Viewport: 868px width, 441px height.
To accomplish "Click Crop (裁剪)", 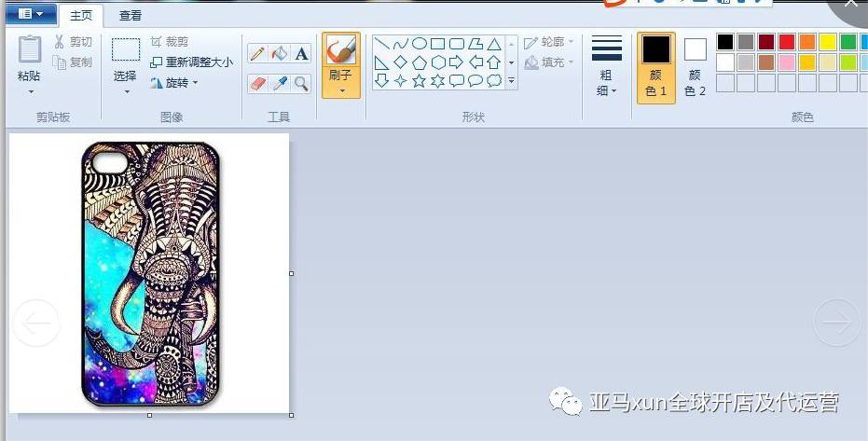I will [170, 42].
